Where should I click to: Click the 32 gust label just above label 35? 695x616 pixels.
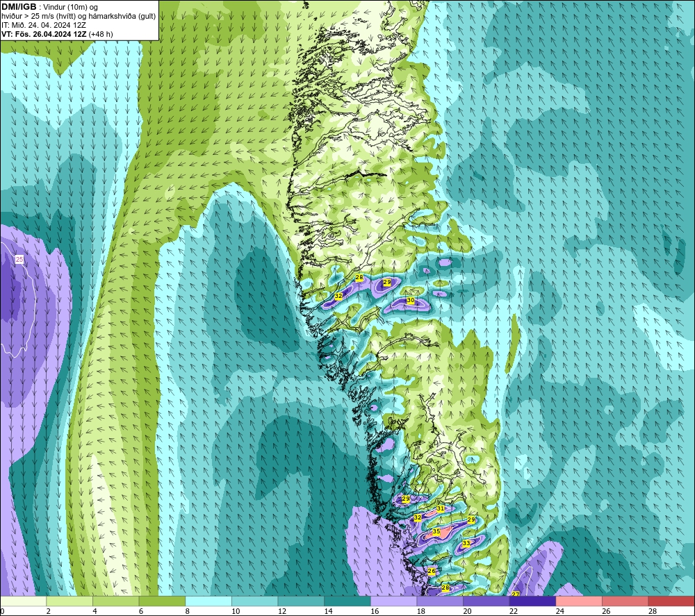click(x=418, y=517)
